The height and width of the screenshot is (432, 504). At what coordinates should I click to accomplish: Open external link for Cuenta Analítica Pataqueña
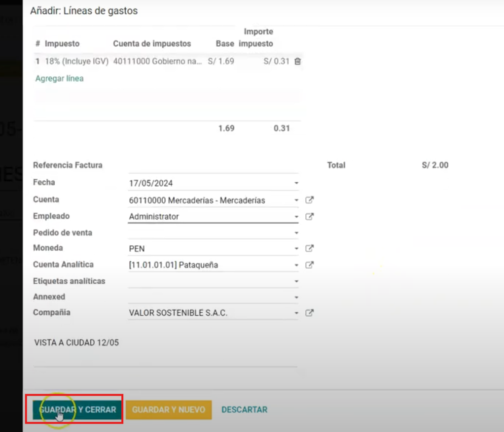click(309, 265)
